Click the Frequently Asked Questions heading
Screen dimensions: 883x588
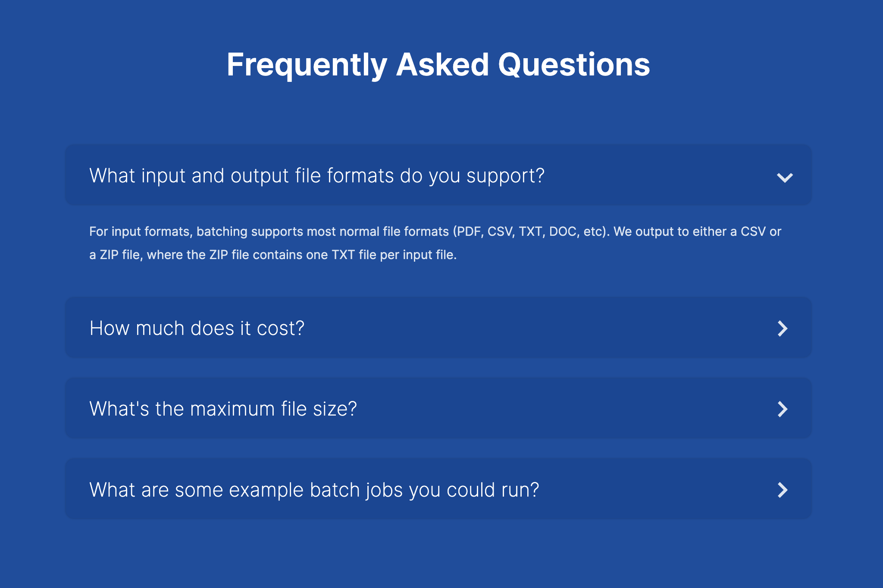tap(438, 65)
